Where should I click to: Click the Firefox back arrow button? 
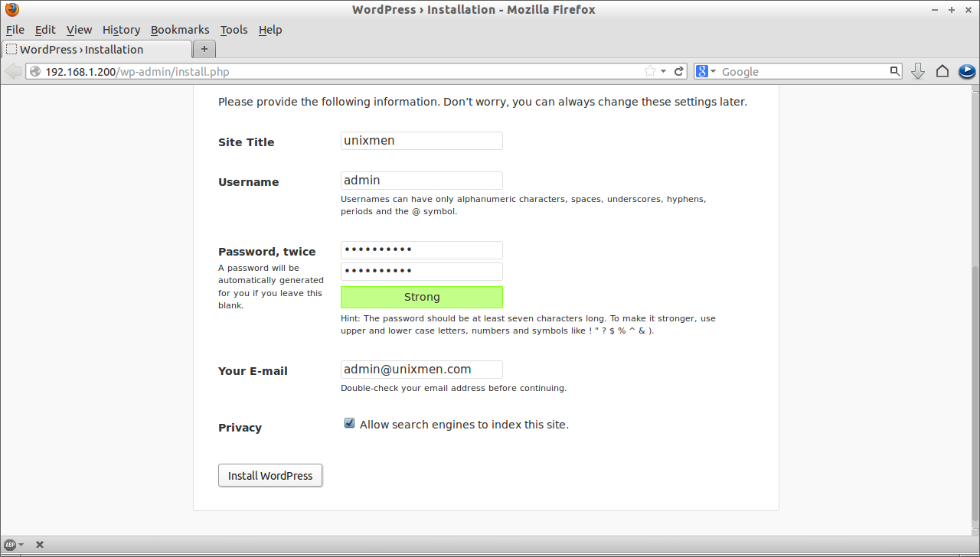point(12,71)
